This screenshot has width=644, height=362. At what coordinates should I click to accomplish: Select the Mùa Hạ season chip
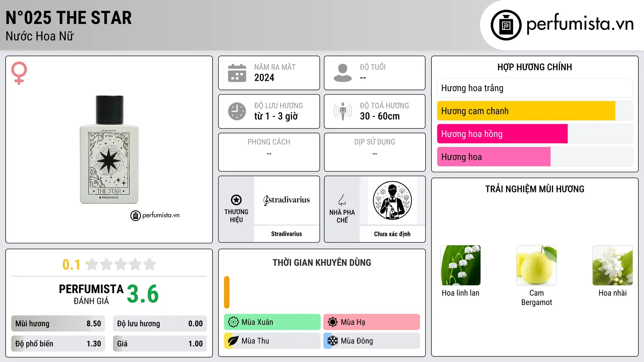[372, 322]
